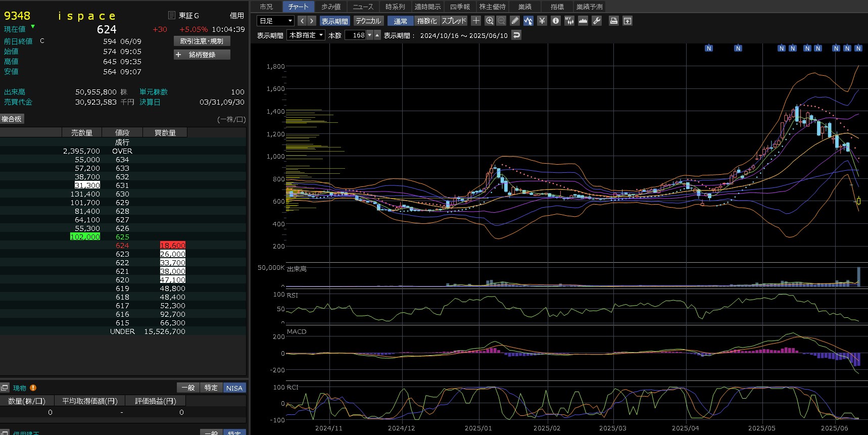Switch chart mode to 通常
This screenshot has width=868, height=435.
click(x=401, y=21)
